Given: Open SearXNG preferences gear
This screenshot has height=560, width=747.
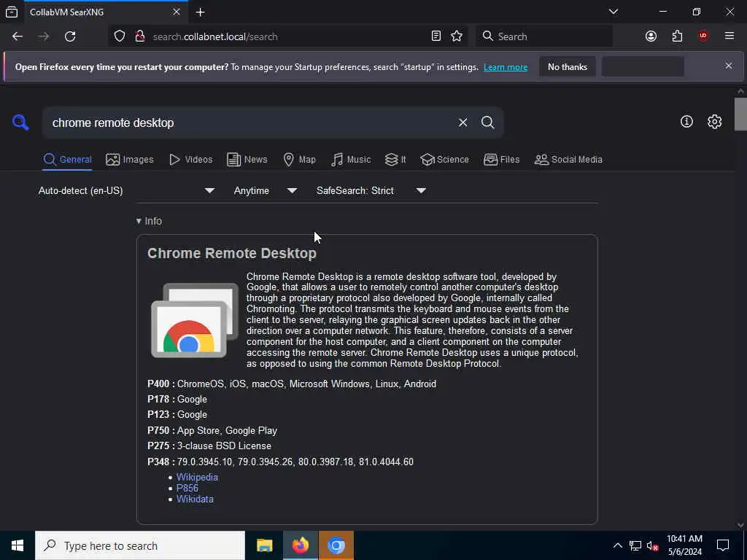Looking at the screenshot, I should tap(715, 122).
